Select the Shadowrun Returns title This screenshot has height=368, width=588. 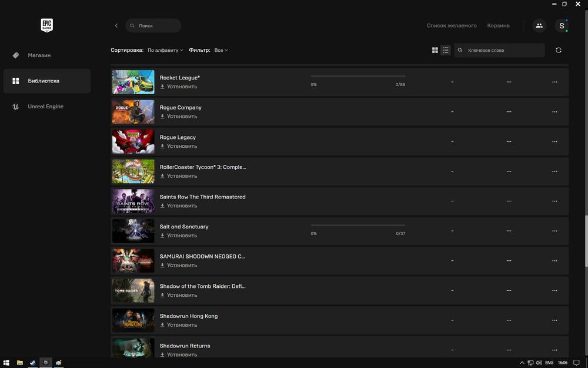click(x=185, y=346)
